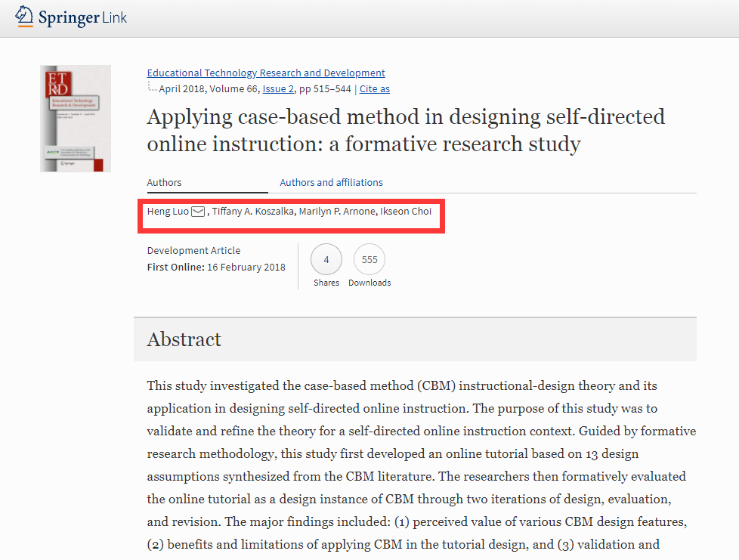Click the Development Article label
739x560 pixels.
[x=193, y=251]
